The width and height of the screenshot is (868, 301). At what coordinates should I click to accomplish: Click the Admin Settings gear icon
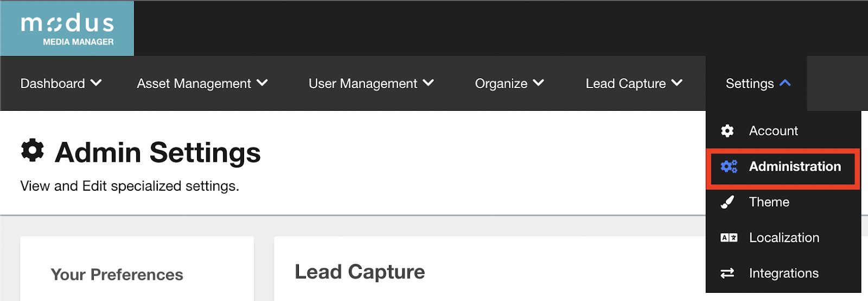(33, 150)
